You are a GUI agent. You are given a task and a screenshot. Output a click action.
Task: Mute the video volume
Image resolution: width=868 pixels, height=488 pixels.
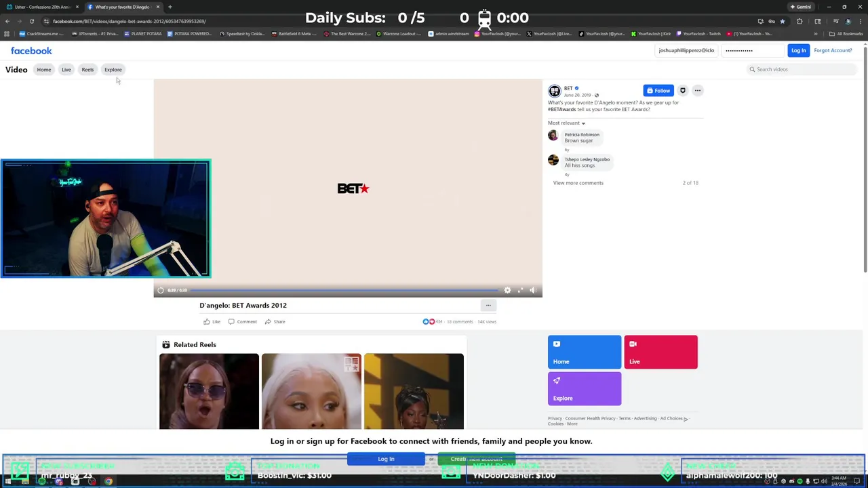[x=533, y=290]
